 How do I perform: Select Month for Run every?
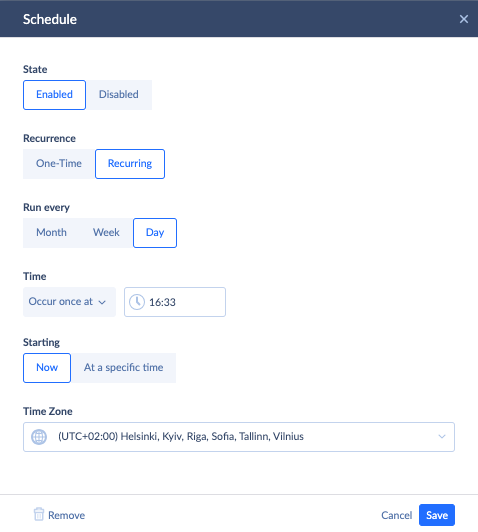pyautogui.click(x=52, y=233)
